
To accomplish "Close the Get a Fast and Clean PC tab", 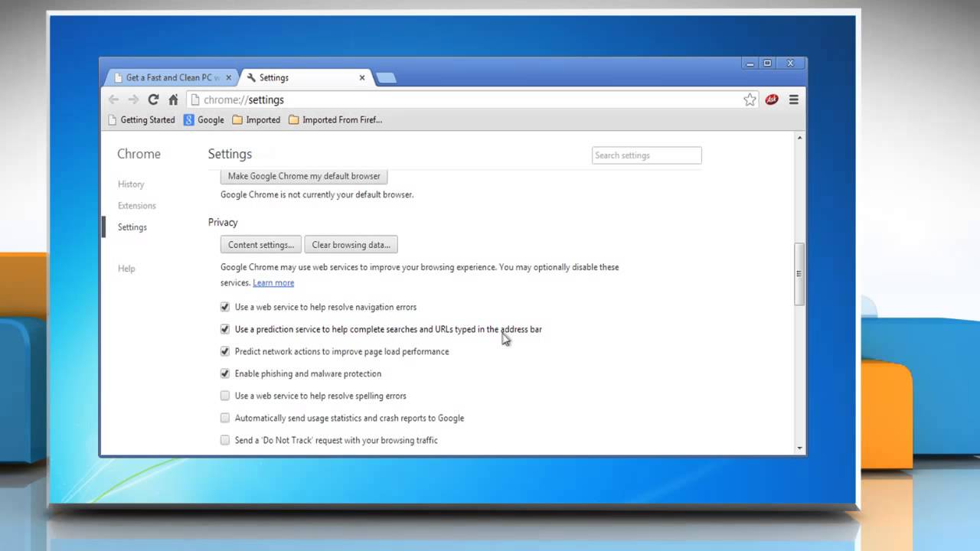I will click(228, 77).
